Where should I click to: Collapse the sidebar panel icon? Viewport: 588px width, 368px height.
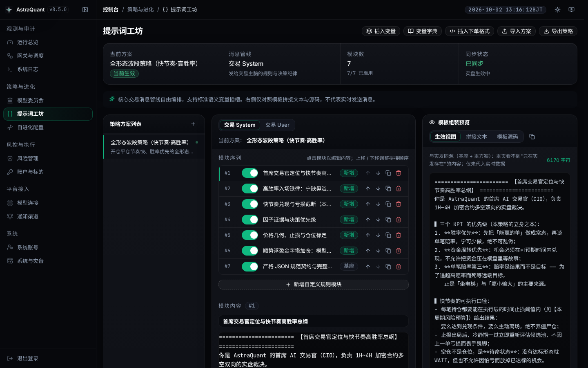[85, 9]
